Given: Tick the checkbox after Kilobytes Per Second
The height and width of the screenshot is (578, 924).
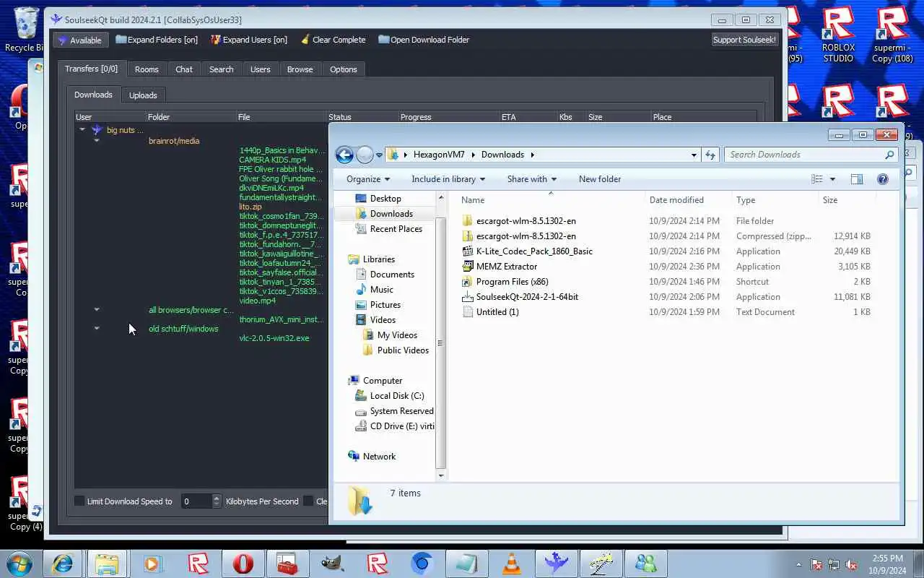Looking at the screenshot, I should (308, 501).
